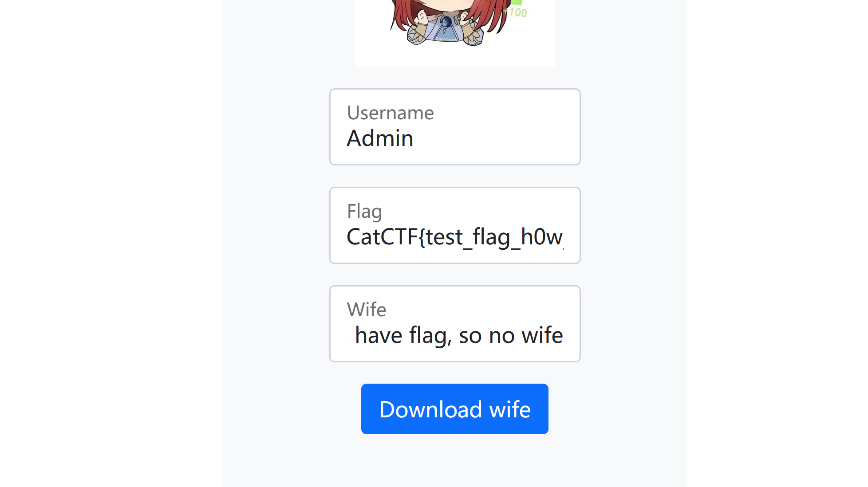Click the word 'Download' on blue button
Screen dimensions: 868x487
click(x=430, y=409)
